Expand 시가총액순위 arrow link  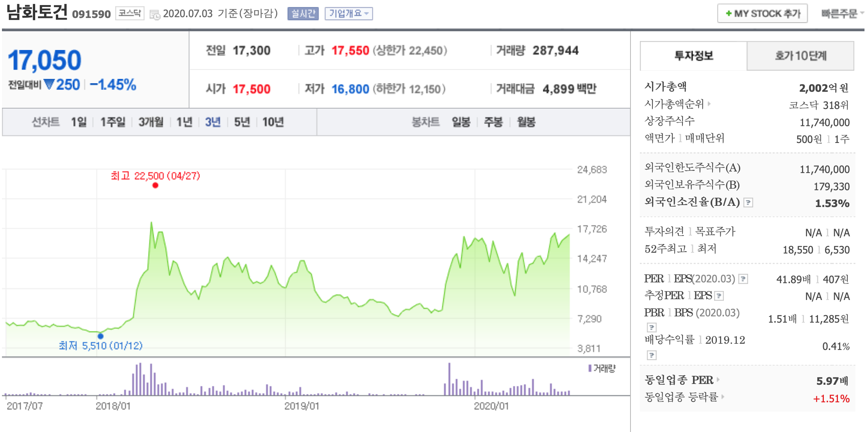(x=709, y=104)
